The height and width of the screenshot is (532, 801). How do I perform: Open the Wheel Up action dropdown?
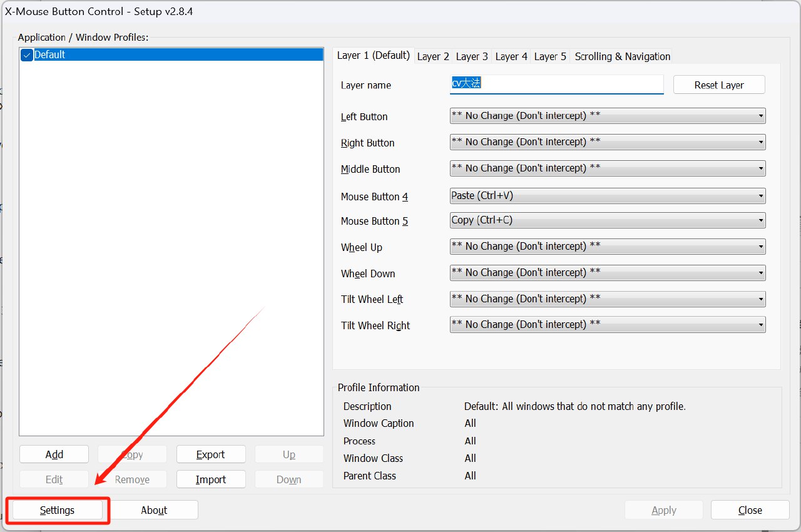[x=607, y=247]
